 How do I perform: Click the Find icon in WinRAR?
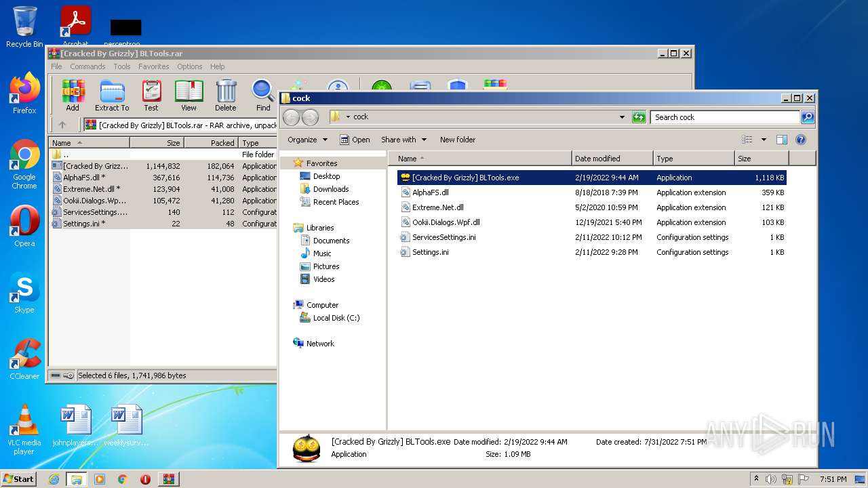point(263,95)
